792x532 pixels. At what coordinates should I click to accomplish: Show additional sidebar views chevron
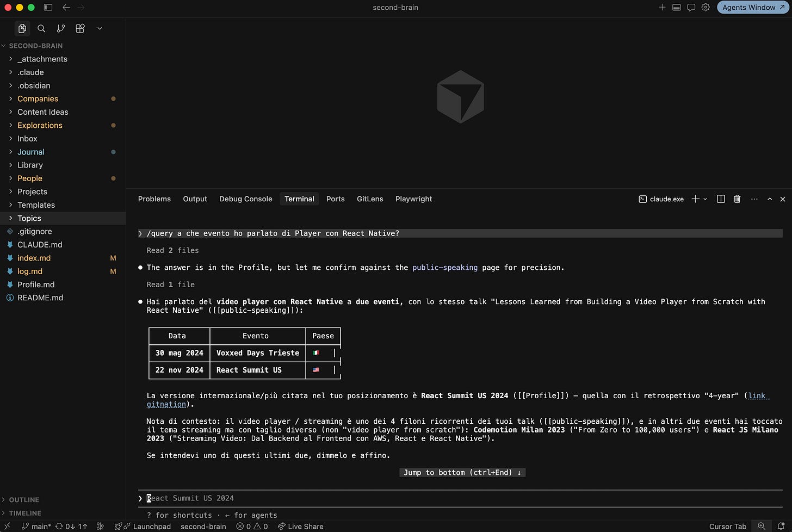tap(100, 28)
